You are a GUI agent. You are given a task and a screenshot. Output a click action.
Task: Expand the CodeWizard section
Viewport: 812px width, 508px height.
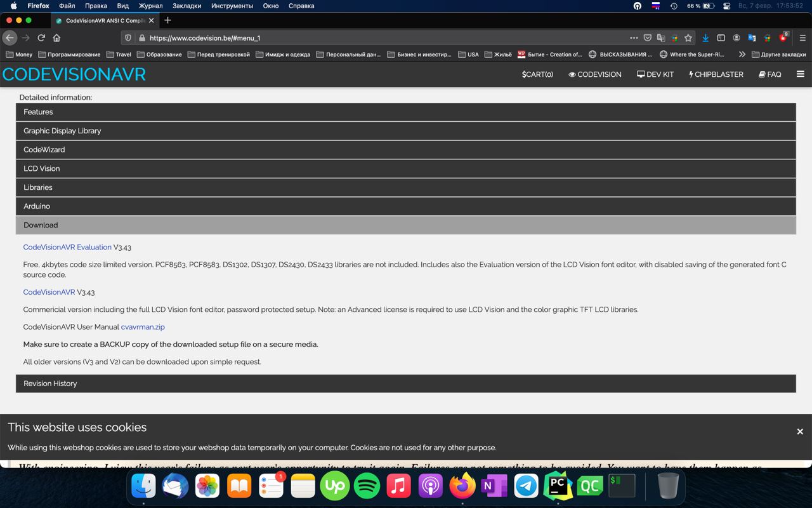(406, 150)
